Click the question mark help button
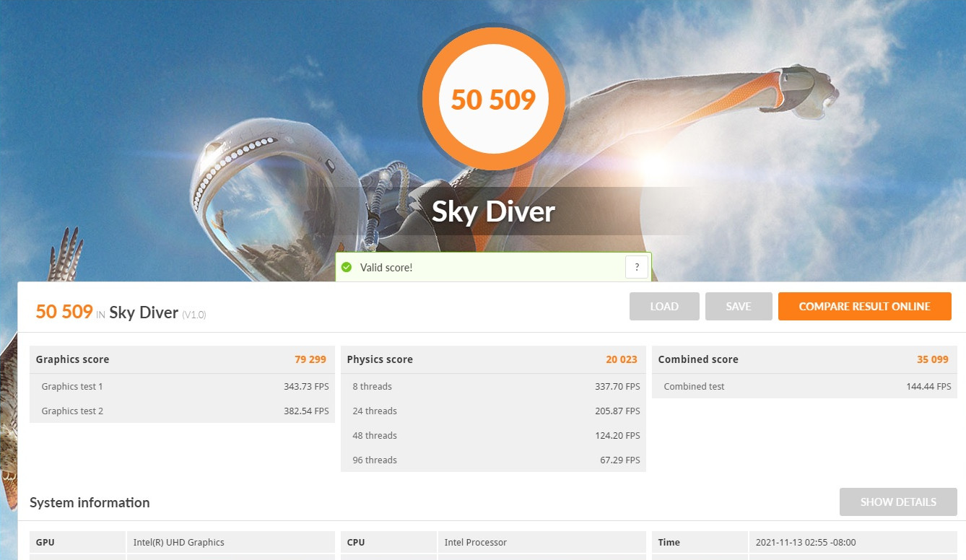 click(x=636, y=267)
